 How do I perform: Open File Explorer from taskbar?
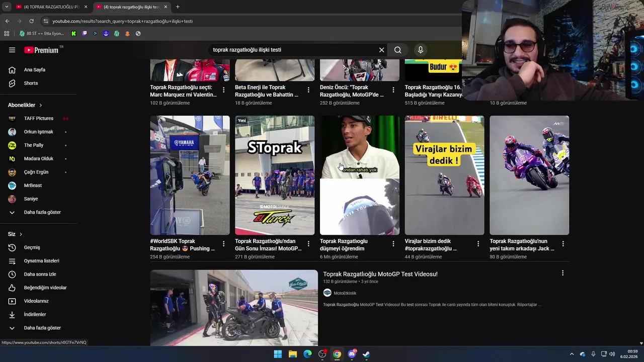click(x=292, y=354)
